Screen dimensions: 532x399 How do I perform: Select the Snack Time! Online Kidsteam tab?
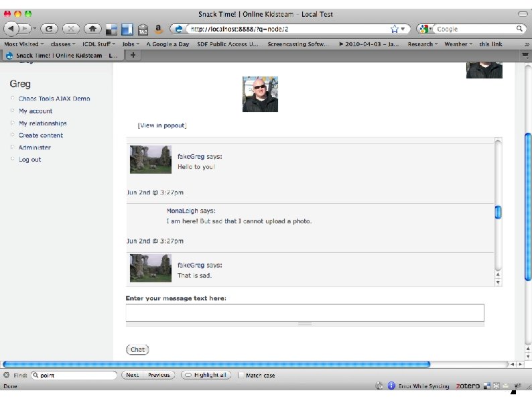click(63, 56)
